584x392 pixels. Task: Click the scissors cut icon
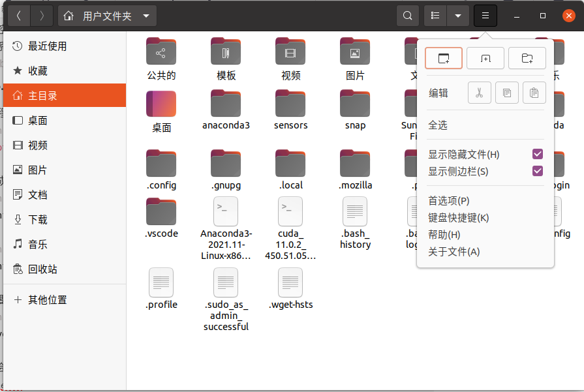click(x=479, y=93)
